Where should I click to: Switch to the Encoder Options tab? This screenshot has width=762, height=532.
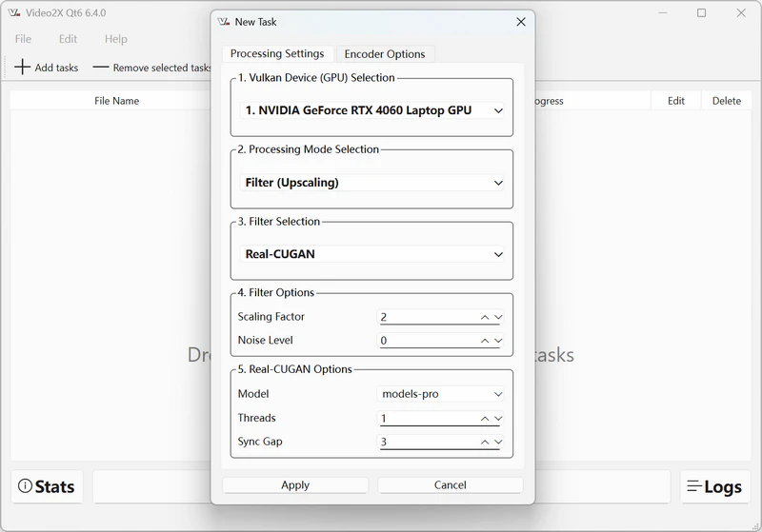(x=385, y=54)
